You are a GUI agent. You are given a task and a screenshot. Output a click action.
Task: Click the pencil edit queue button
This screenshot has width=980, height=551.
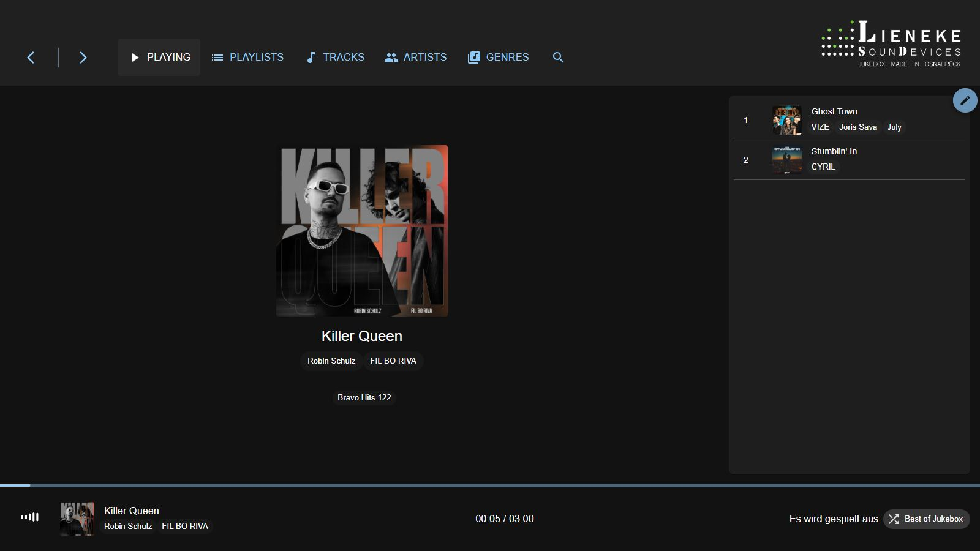(x=965, y=100)
